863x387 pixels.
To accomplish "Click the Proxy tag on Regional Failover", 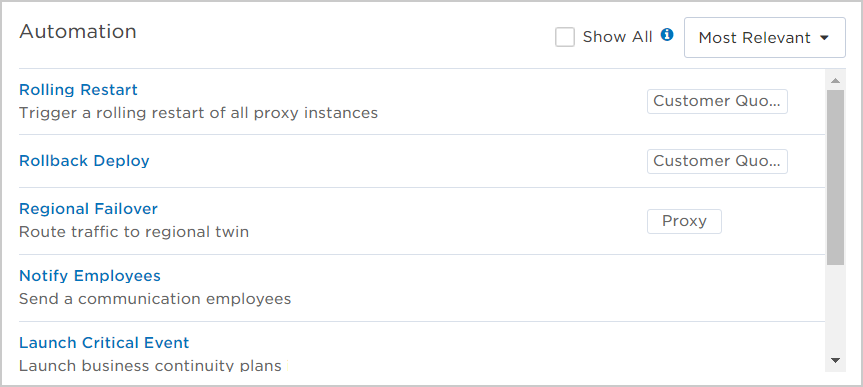I will click(684, 221).
